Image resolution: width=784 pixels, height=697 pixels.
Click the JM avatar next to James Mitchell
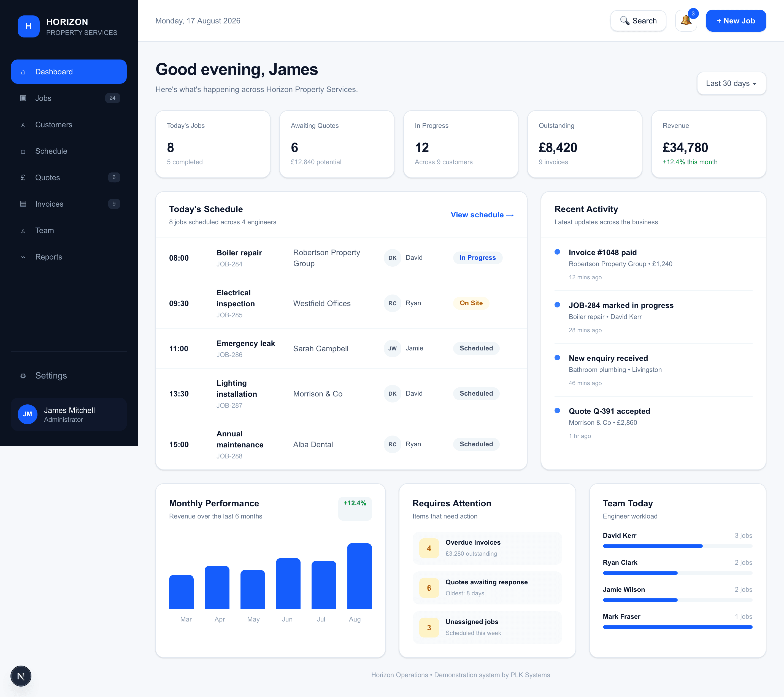[x=28, y=414]
